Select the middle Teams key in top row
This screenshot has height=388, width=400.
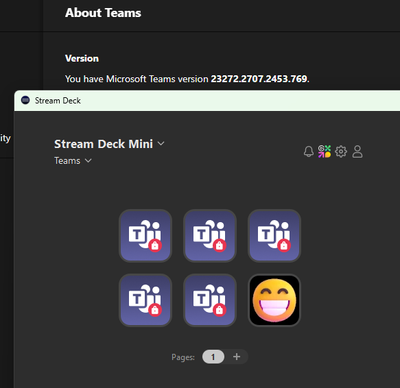click(x=210, y=236)
